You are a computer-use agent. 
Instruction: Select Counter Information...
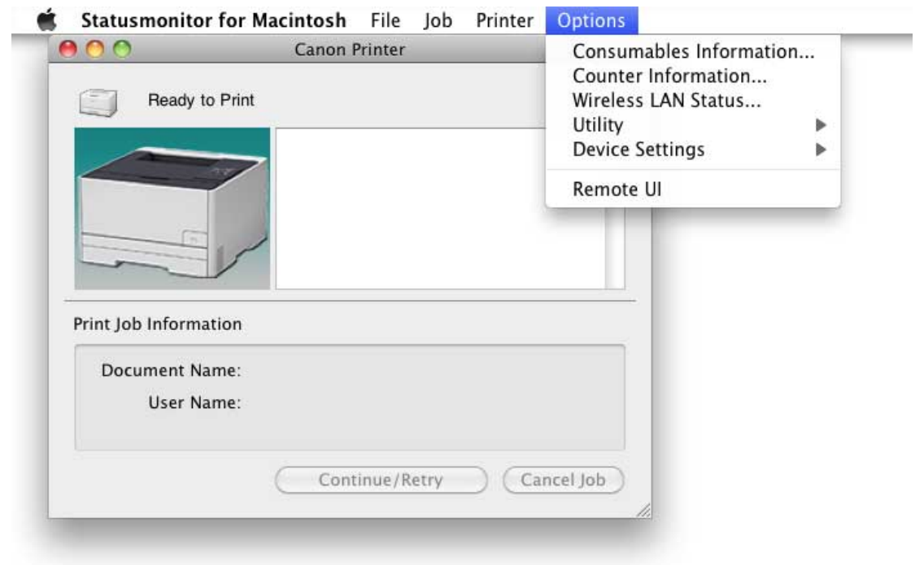(x=693, y=76)
